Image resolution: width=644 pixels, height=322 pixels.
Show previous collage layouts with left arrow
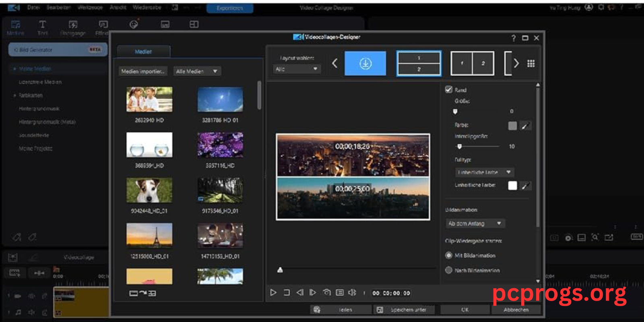pyautogui.click(x=334, y=63)
